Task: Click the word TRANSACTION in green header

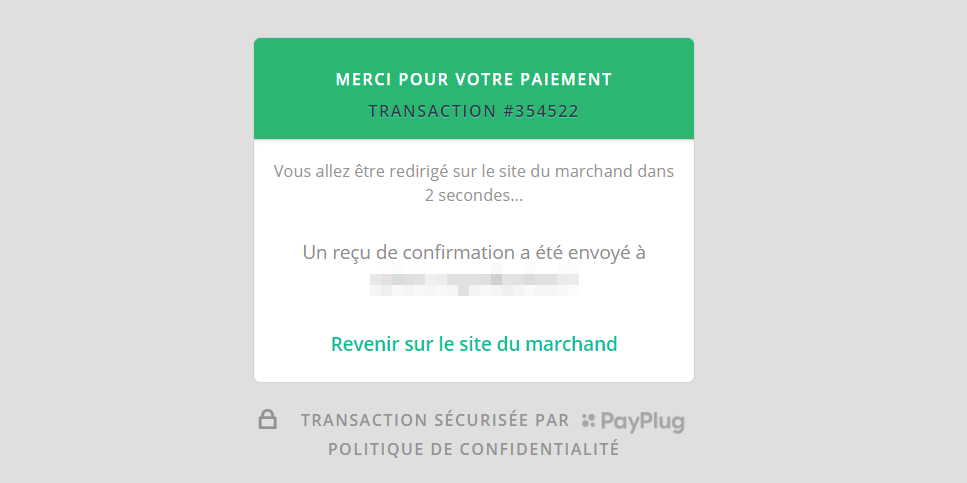Action: 432,111
